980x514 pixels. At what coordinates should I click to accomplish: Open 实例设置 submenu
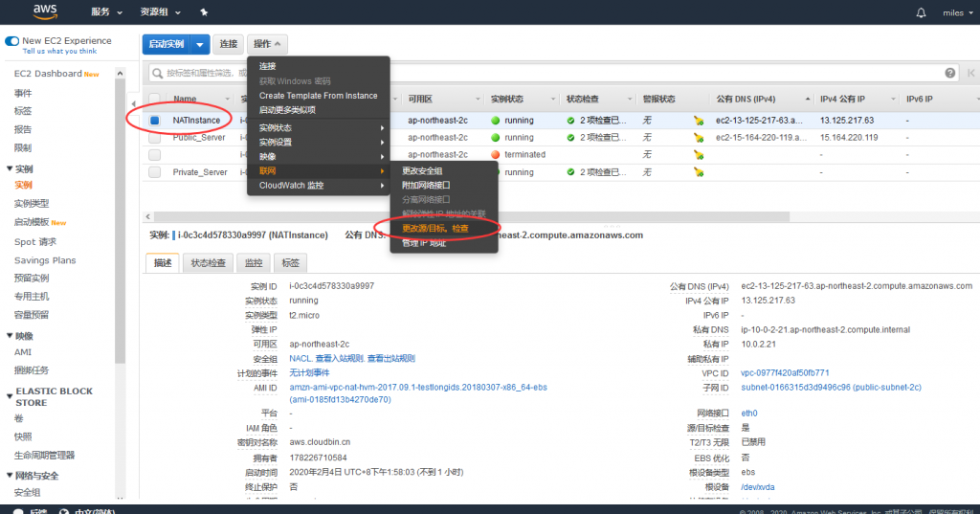coord(318,142)
